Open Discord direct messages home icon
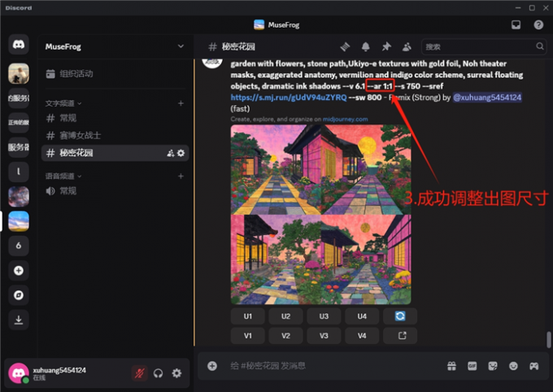The image size is (553, 392). pos(19,45)
